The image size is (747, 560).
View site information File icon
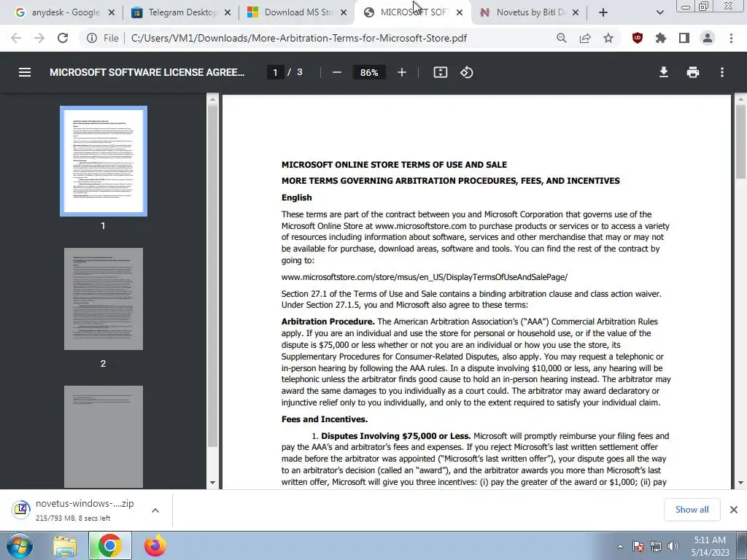coord(102,38)
